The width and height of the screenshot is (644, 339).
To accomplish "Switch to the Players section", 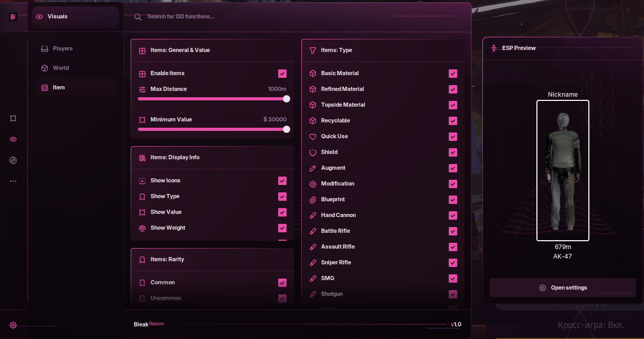I will coord(62,48).
